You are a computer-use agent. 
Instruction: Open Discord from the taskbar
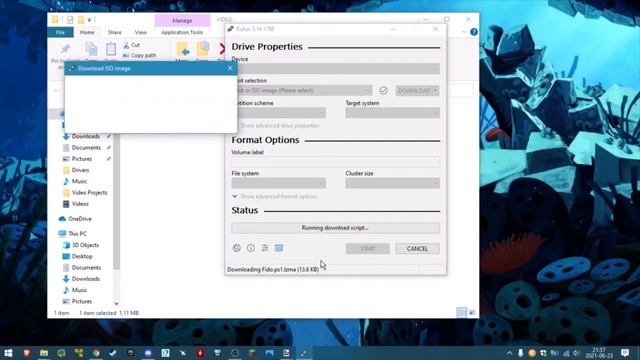148,353
